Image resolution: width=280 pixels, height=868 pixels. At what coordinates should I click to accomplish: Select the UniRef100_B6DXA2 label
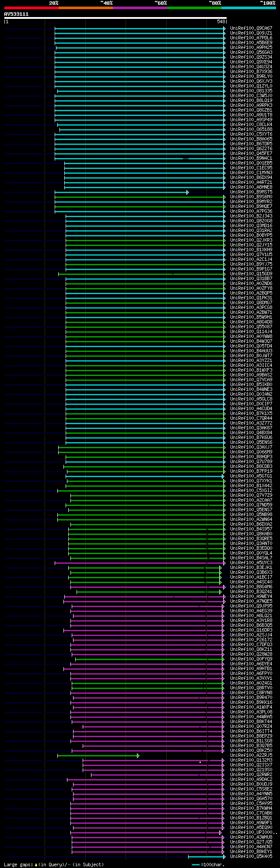point(251,524)
